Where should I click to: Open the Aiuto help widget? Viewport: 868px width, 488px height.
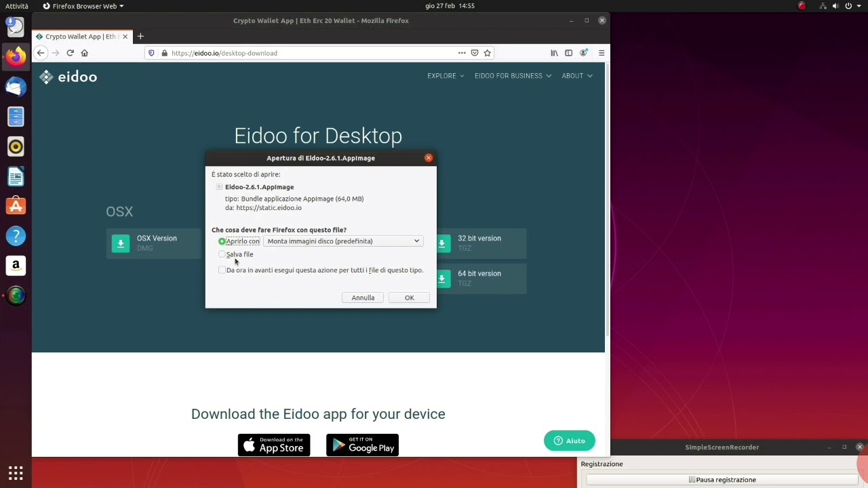[570, 441]
